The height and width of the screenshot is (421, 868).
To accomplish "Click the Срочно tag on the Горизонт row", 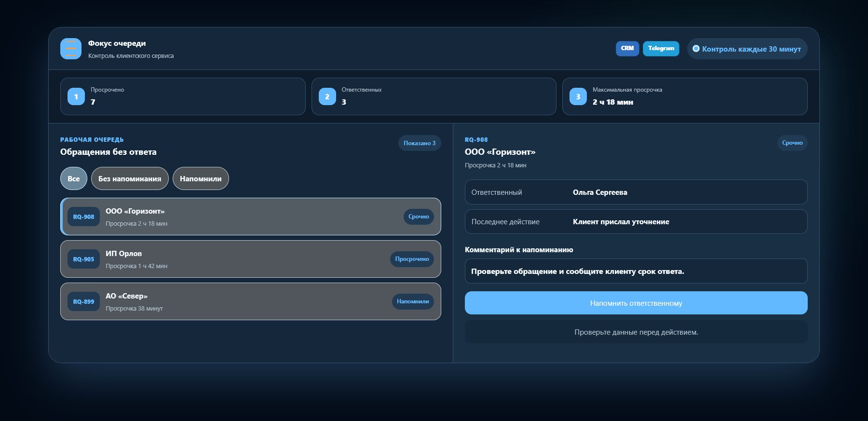I will (419, 217).
